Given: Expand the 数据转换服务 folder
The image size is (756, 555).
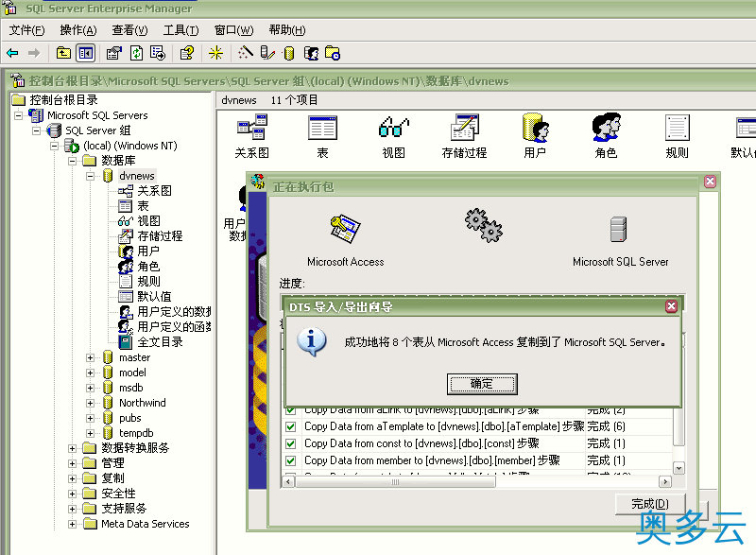Looking at the screenshot, I should pyautogui.click(x=73, y=448).
